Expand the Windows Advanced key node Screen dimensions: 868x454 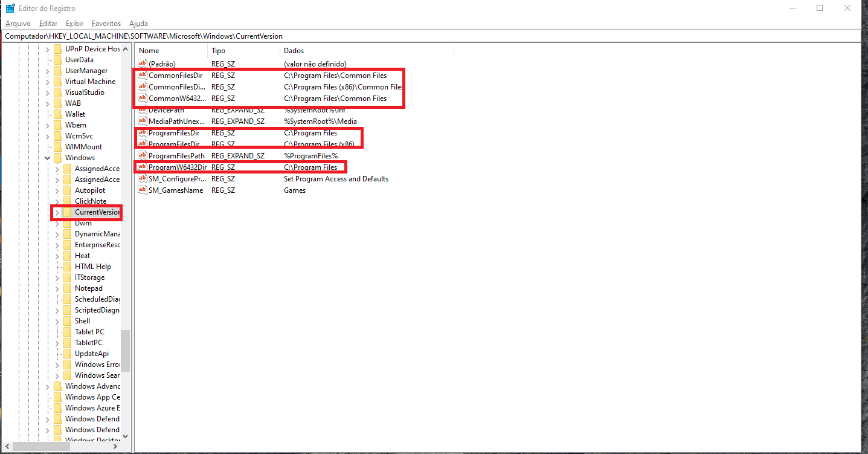click(x=48, y=386)
